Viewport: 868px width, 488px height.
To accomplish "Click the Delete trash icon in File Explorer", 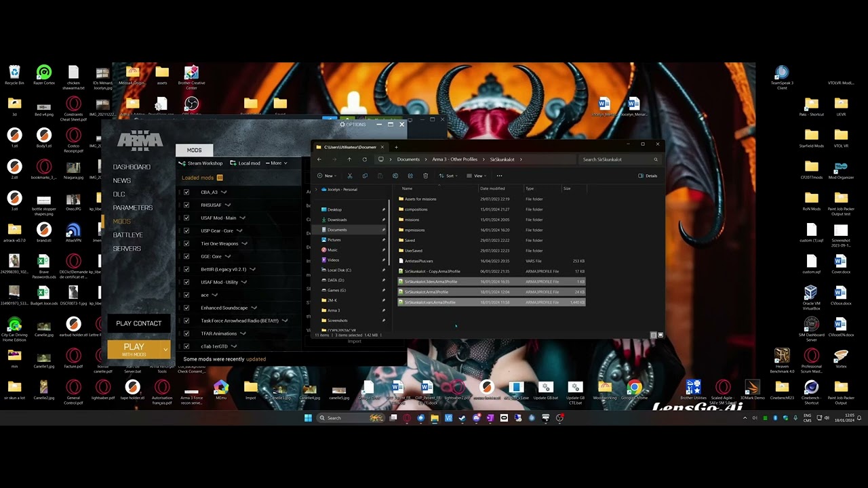I will coord(425,176).
